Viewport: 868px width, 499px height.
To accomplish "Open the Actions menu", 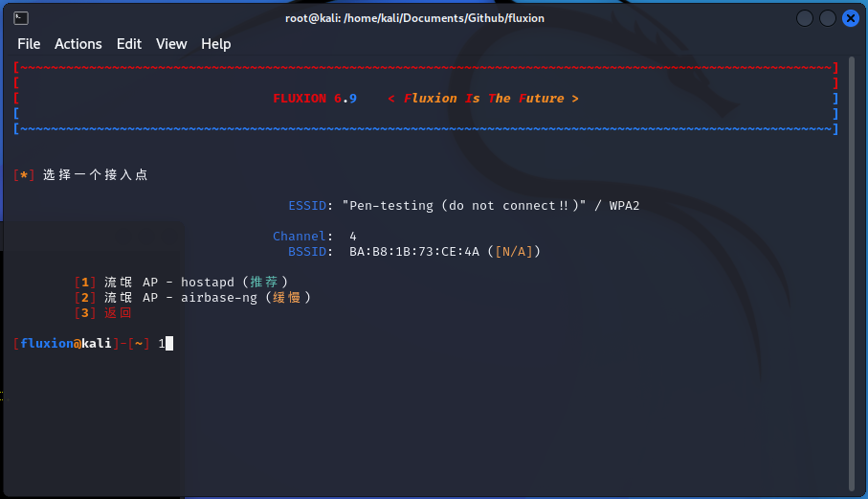I will [78, 44].
